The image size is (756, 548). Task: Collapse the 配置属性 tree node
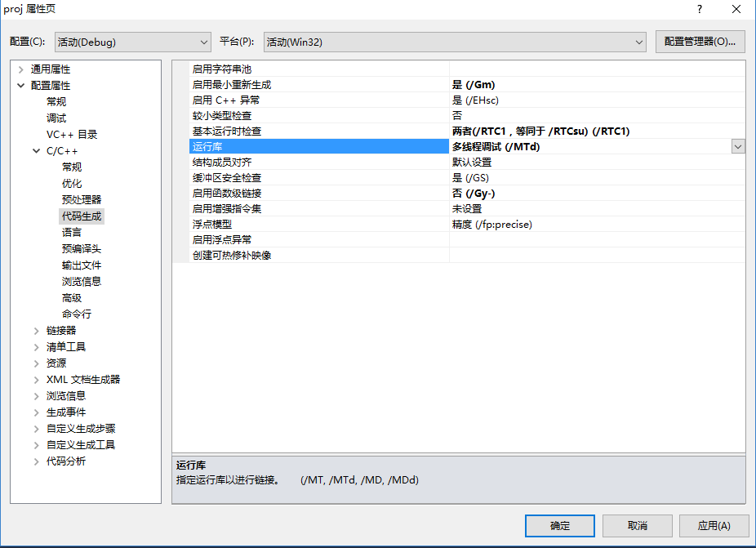click(20, 85)
